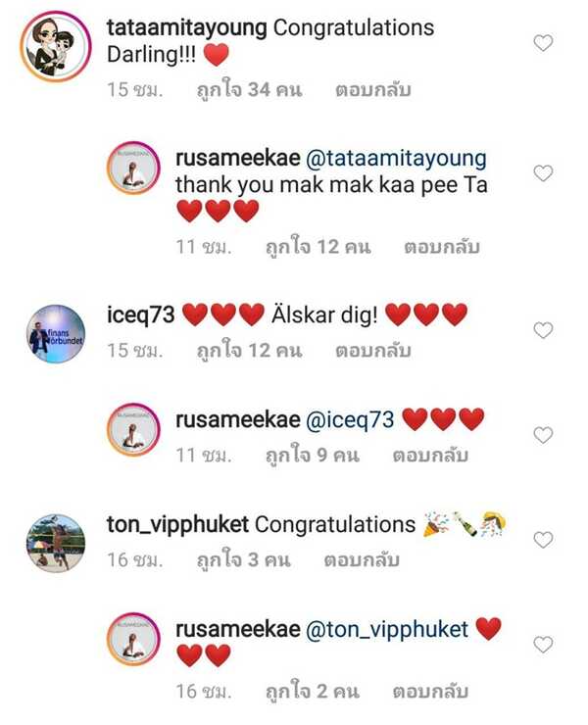Reply to tataamitayoung's comment via ตอบกลับ
This screenshot has width=588, height=725.
coord(372,90)
